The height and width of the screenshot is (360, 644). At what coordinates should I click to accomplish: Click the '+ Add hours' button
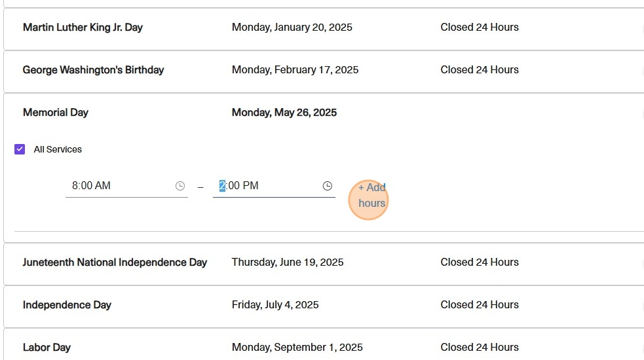coord(371,195)
